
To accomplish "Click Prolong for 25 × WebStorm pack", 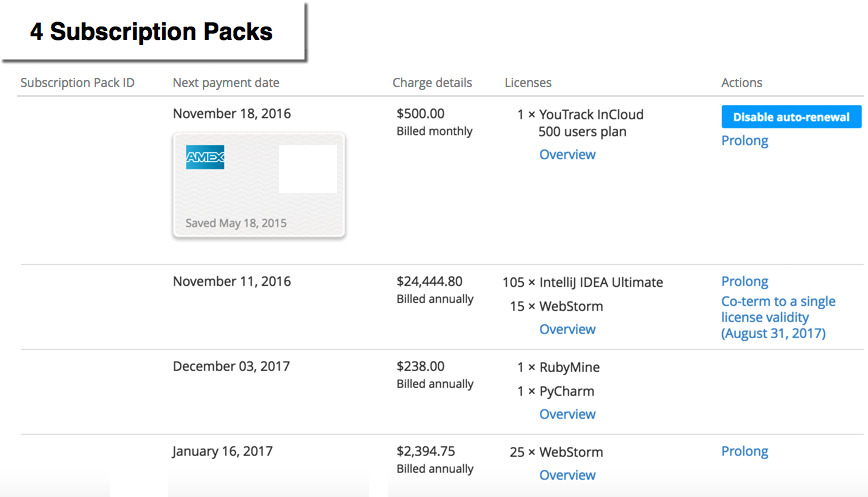I will (x=745, y=451).
